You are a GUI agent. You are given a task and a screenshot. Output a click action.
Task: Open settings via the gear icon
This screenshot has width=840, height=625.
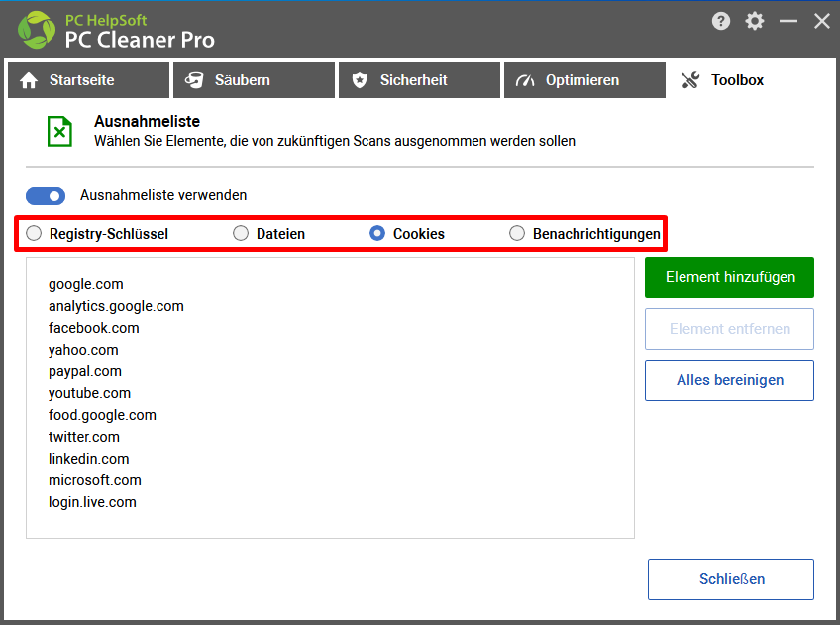[x=754, y=22]
